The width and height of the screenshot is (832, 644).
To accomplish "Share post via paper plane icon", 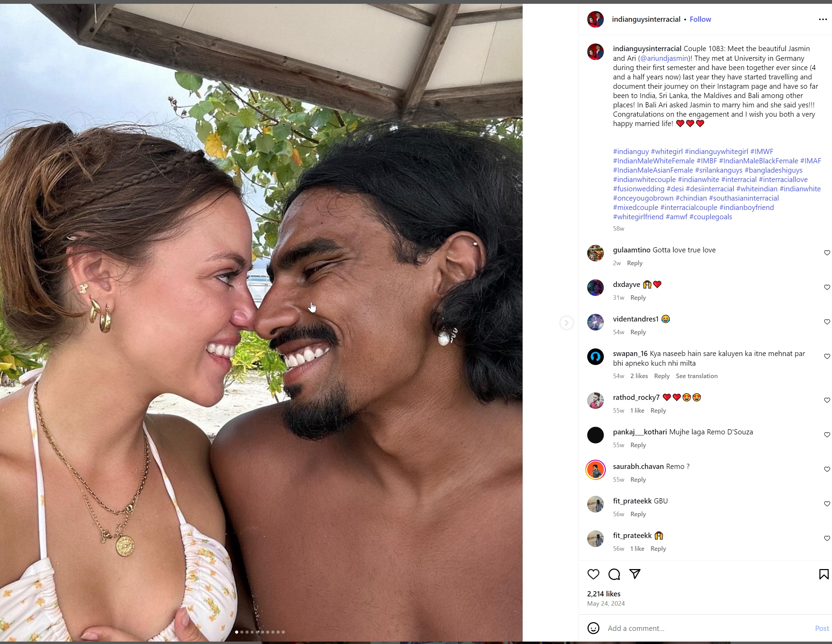I will coord(635,574).
